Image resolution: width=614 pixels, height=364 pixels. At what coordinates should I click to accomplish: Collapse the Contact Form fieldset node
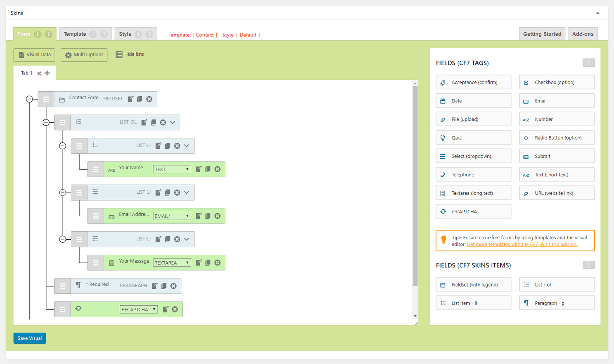coord(30,99)
